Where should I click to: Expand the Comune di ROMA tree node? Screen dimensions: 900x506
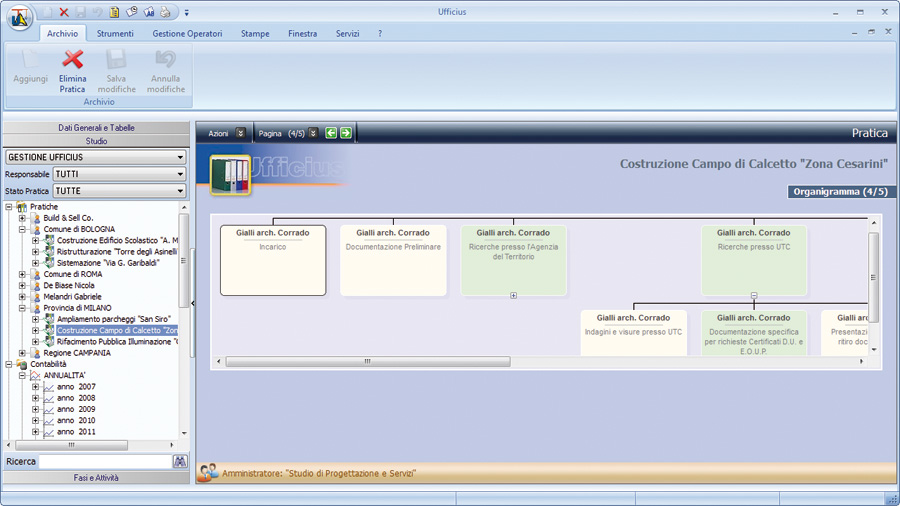point(22,274)
